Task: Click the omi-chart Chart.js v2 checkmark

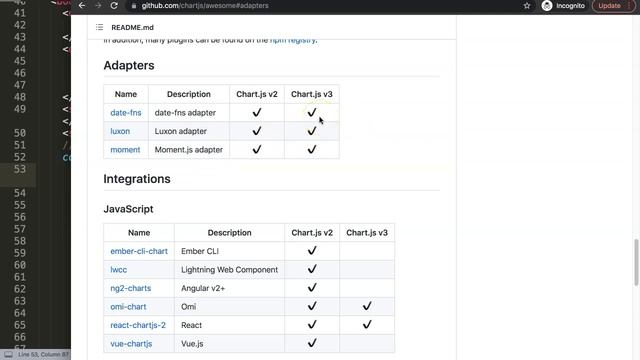Action: pos(312,306)
